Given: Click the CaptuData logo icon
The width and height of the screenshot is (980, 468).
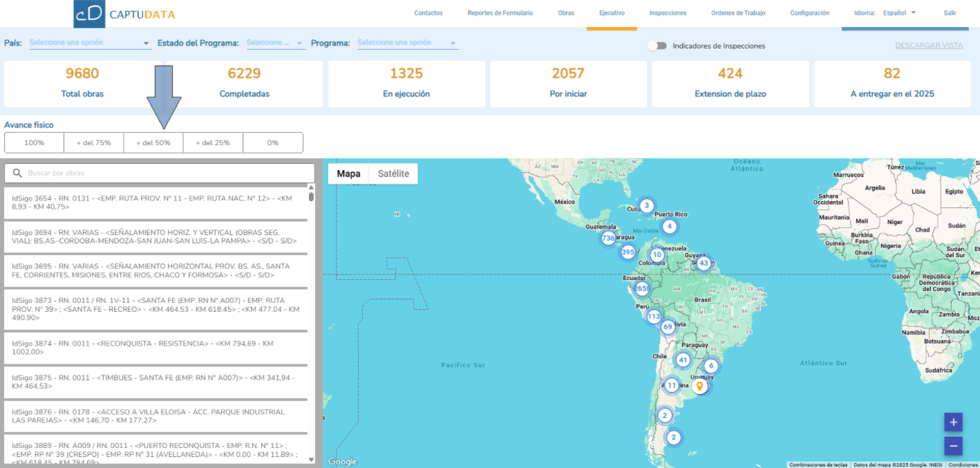Looking at the screenshot, I should click(89, 14).
